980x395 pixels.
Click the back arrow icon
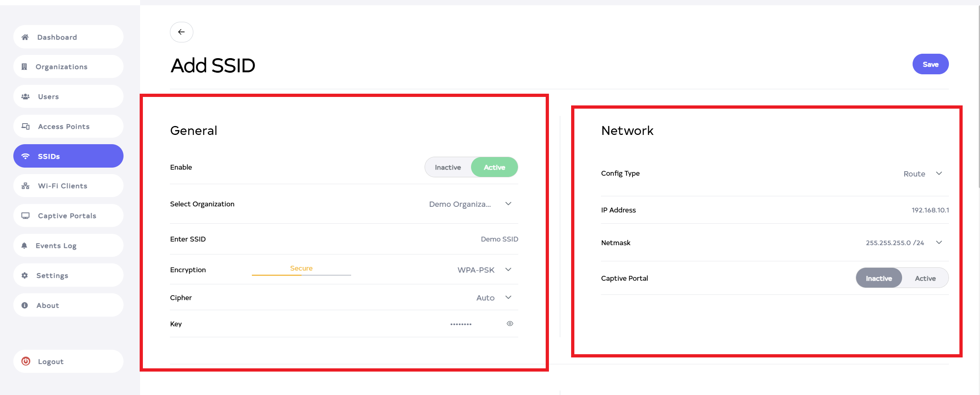(x=181, y=32)
